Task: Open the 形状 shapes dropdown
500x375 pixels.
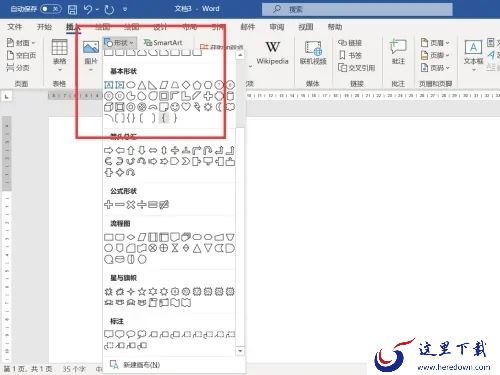Action: click(119, 43)
